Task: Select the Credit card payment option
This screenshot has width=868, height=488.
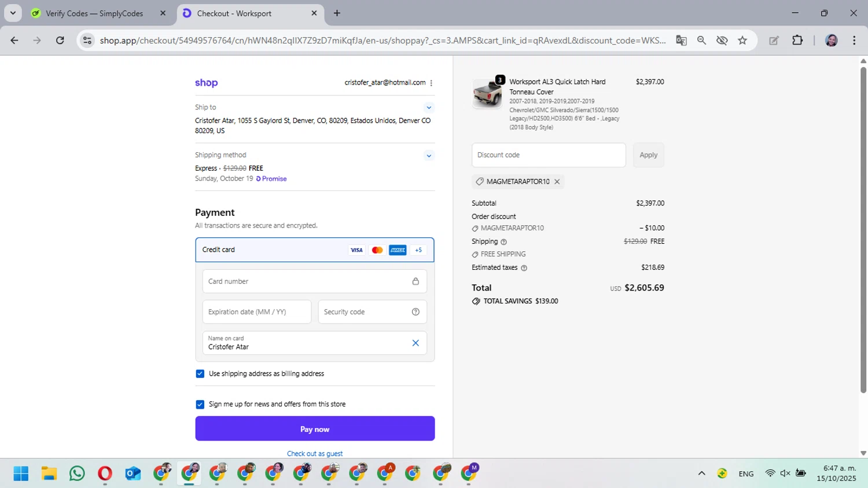Action: coord(315,250)
